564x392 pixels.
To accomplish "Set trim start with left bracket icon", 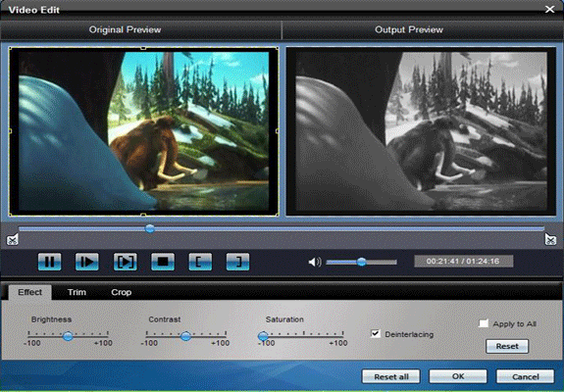I will point(200,262).
